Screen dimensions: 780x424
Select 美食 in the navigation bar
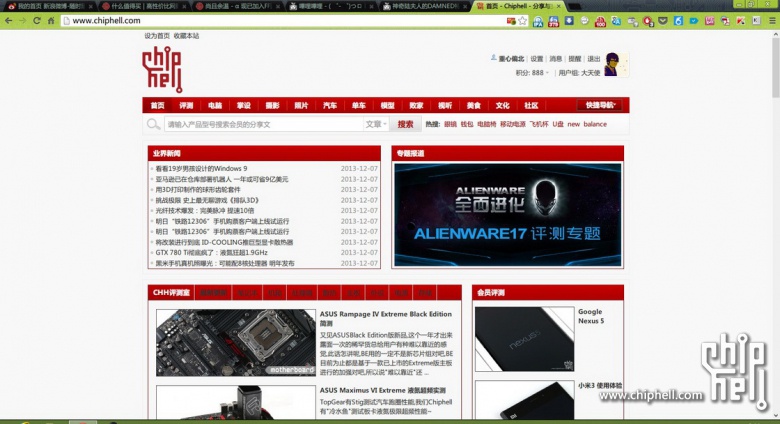pos(474,106)
